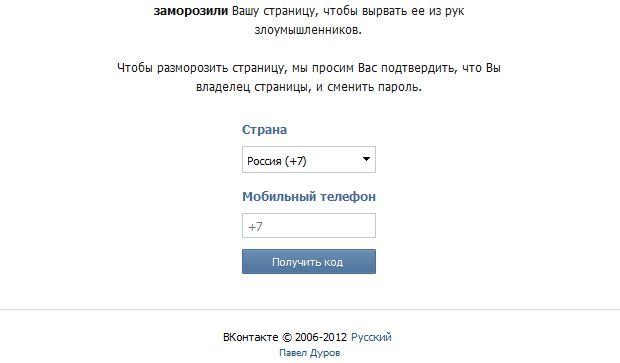Click the © copyright symbol in footer

click(x=287, y=337)
